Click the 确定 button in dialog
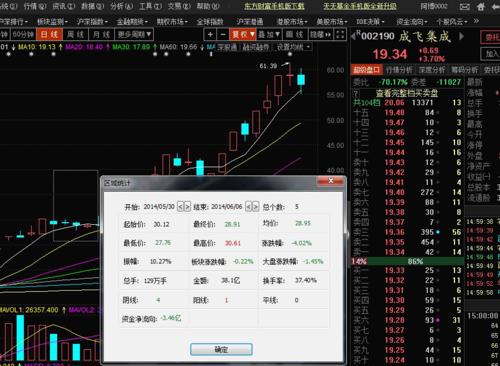This screenshot has height=366, width=500. tap(221, 349)
